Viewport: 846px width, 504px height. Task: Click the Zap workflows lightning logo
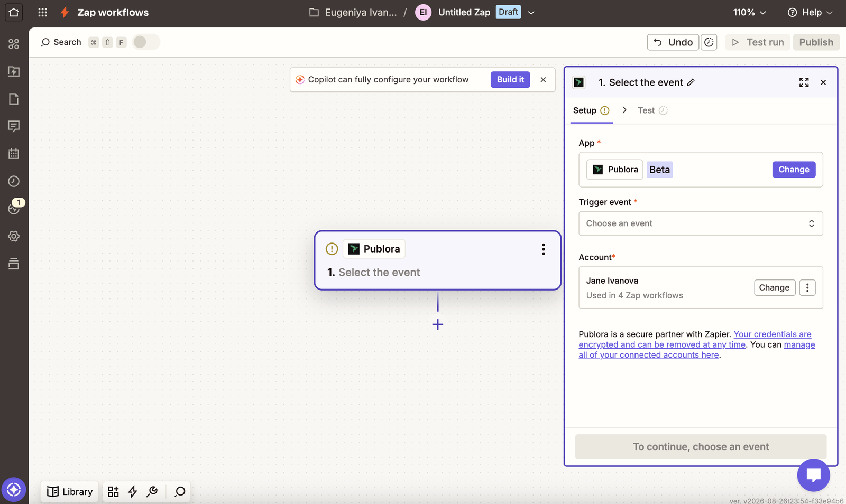coord(65,12)
